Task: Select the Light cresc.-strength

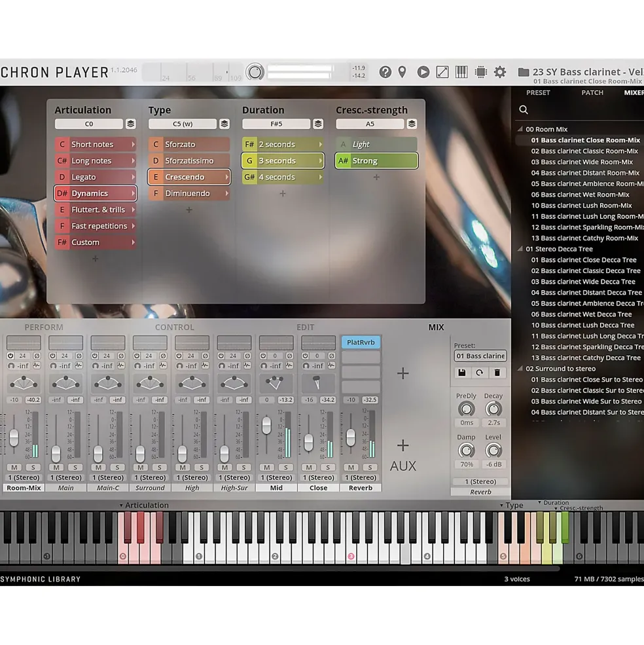Action: tap(376, 144)
